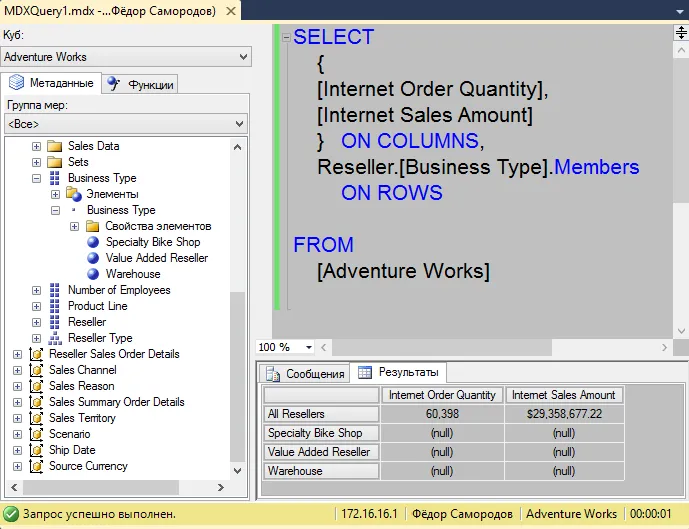
Task: Click the query editor scroll right arrow
Action: 664,348
